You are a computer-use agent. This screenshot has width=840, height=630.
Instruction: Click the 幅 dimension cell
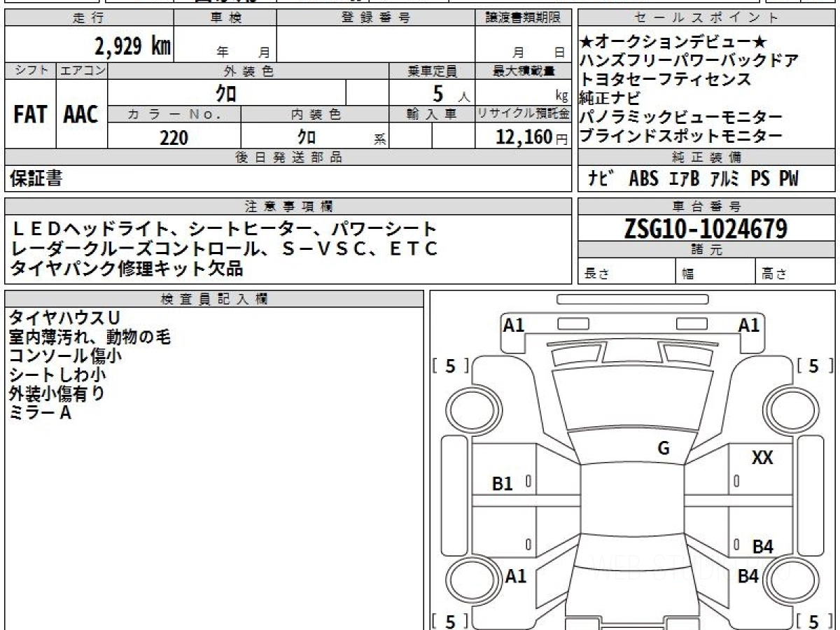click(x=715, y=272)
